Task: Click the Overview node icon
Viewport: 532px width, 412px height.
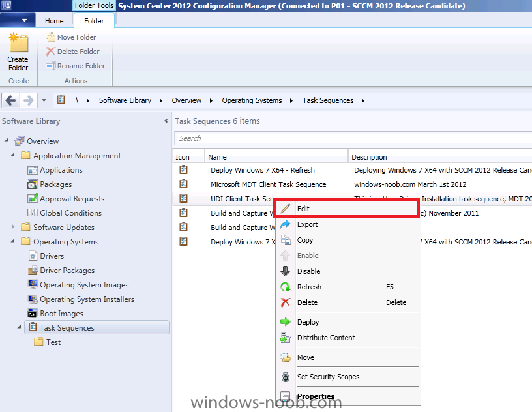Action: 20,141
